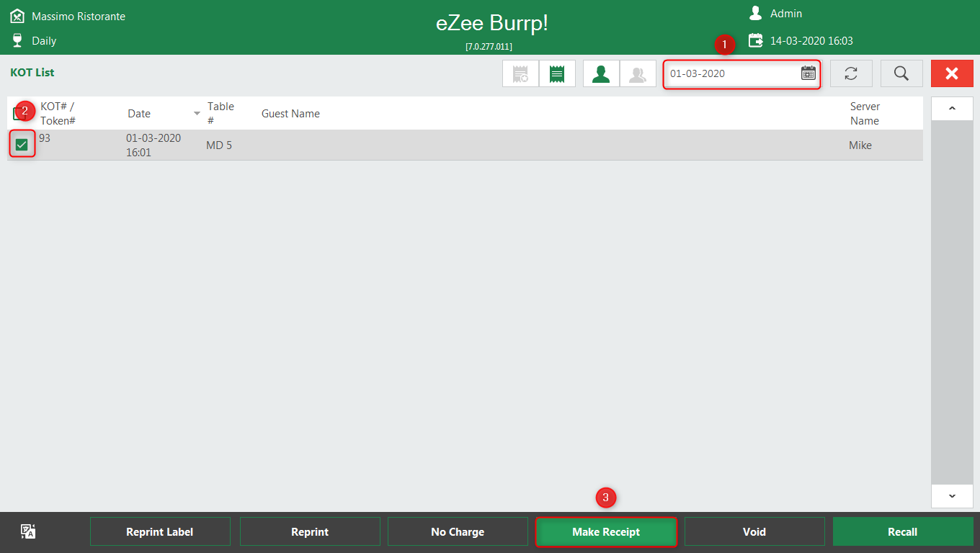Click the Reprint Label button
980x553 pixels.
[160, 531]
